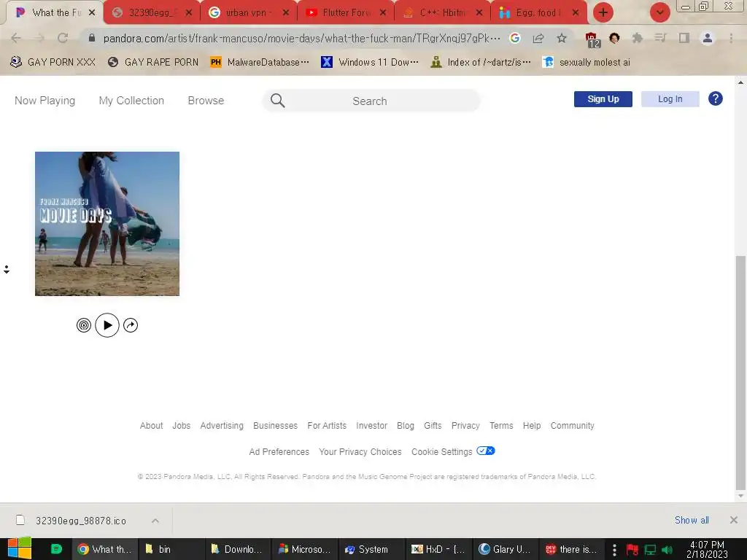Screen dimensions: 747x560
Task: Open Cookie Settings
Action: pyautogui.click(x=441, y=452)
